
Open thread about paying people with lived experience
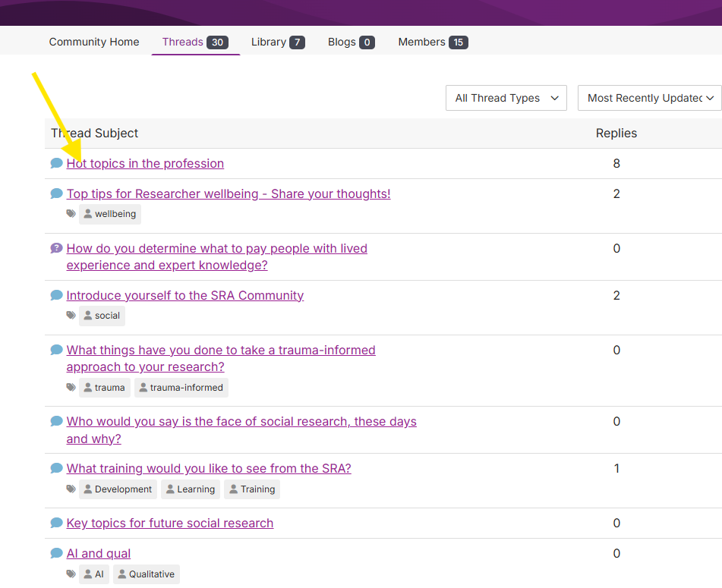point(217,256)
